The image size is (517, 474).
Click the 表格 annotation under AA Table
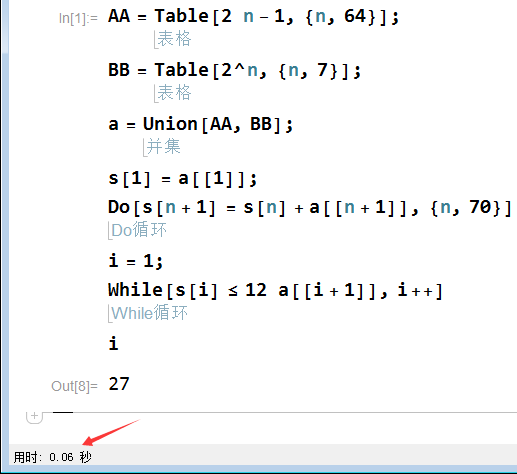point(174,39)
